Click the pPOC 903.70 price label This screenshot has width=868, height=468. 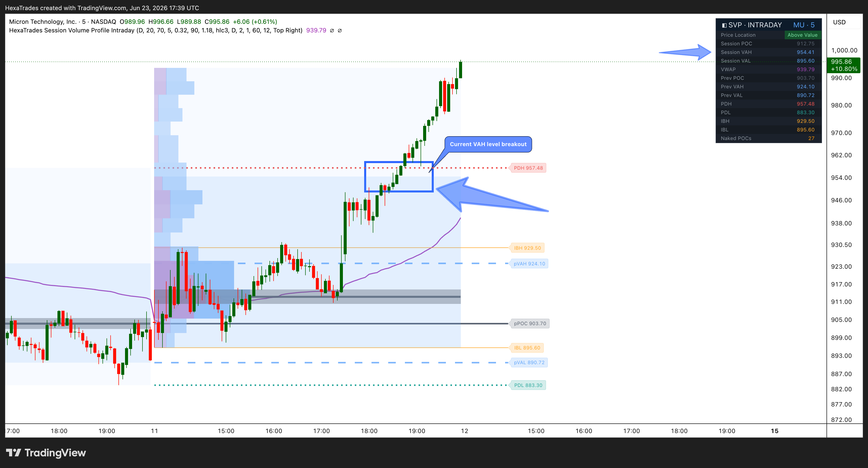(529, 323)
